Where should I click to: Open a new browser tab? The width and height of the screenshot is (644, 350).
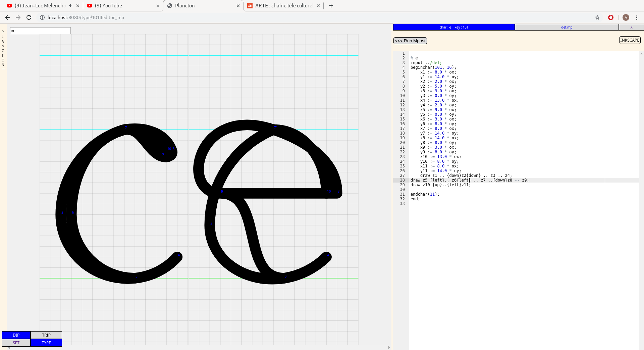tap(331, 6)
